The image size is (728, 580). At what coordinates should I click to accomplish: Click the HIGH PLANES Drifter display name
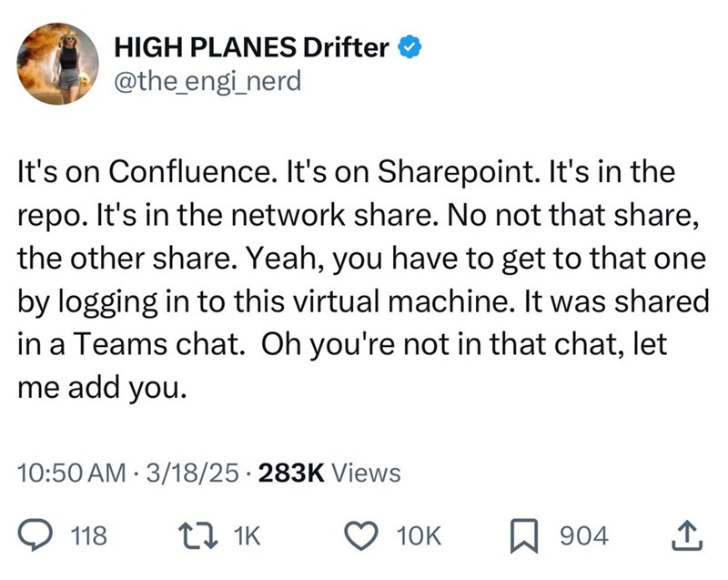[251, 47]
